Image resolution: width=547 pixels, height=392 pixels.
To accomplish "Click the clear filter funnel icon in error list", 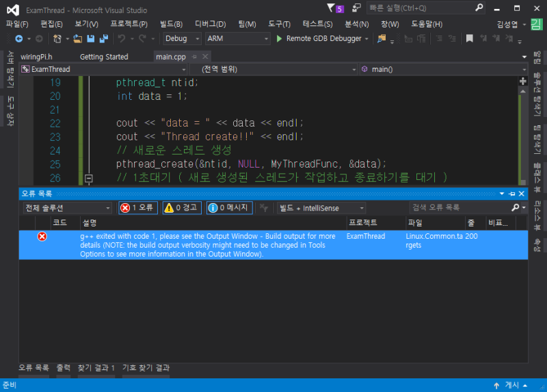I will (264, 208).
